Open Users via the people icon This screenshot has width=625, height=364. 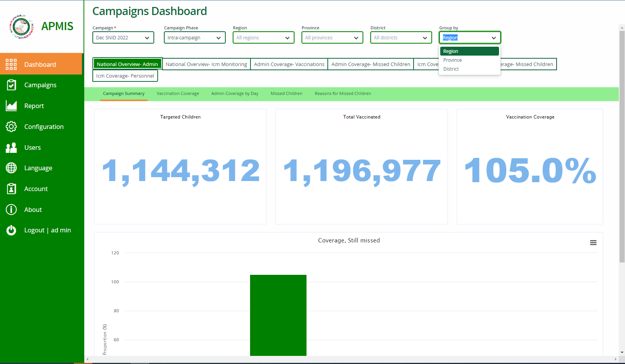[x=11, y=147]
